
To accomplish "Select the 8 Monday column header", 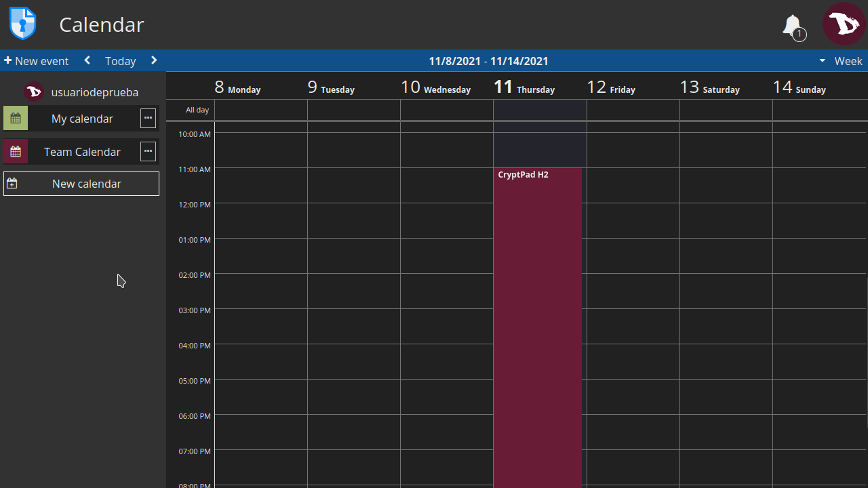I will coord(238,87).
